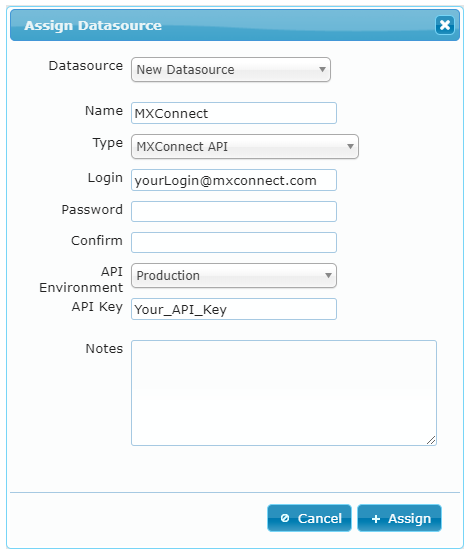
Task: Close the Assign Datasource dialog via X icon
Action: [445, 25]
